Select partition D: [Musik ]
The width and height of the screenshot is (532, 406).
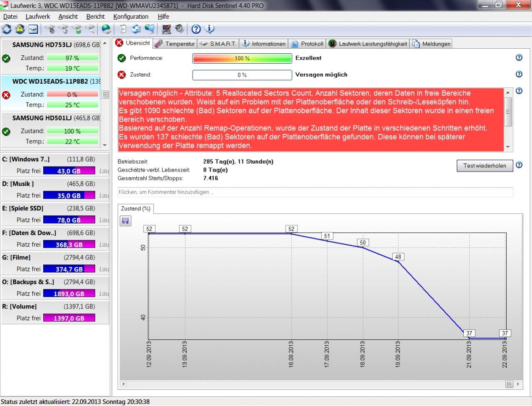[x=54, y=189]
